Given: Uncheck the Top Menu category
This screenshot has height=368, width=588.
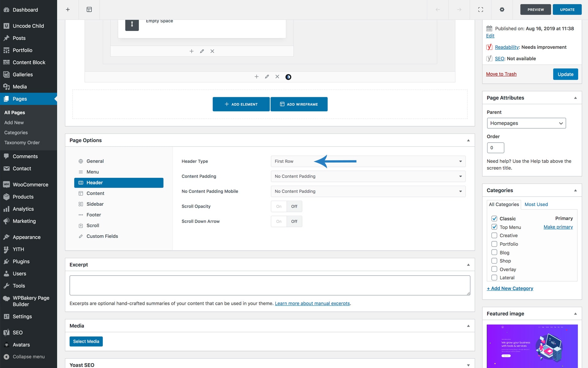Looking at the screenshot, I should tap(494, 227).
